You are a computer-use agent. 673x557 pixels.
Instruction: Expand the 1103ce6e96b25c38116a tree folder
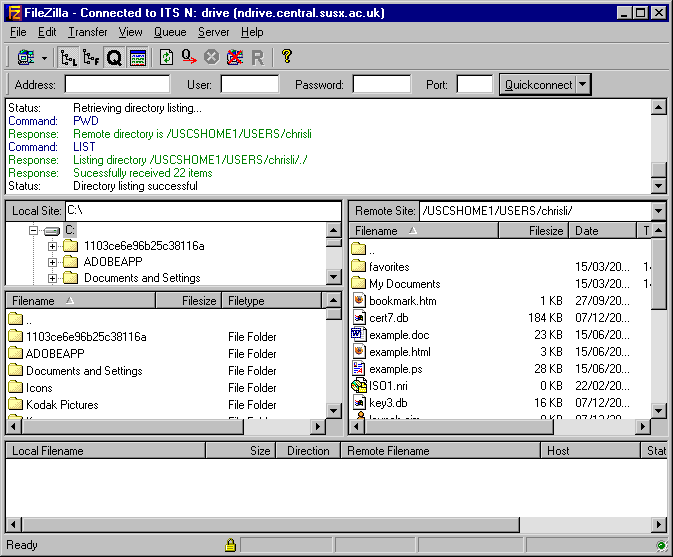pos(52,246)
